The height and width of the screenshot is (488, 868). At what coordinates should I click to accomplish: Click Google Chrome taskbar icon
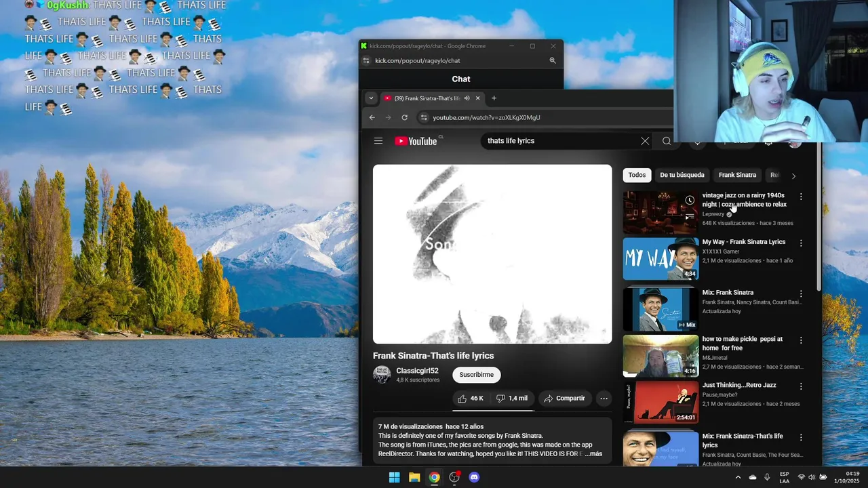coord(434,477)
